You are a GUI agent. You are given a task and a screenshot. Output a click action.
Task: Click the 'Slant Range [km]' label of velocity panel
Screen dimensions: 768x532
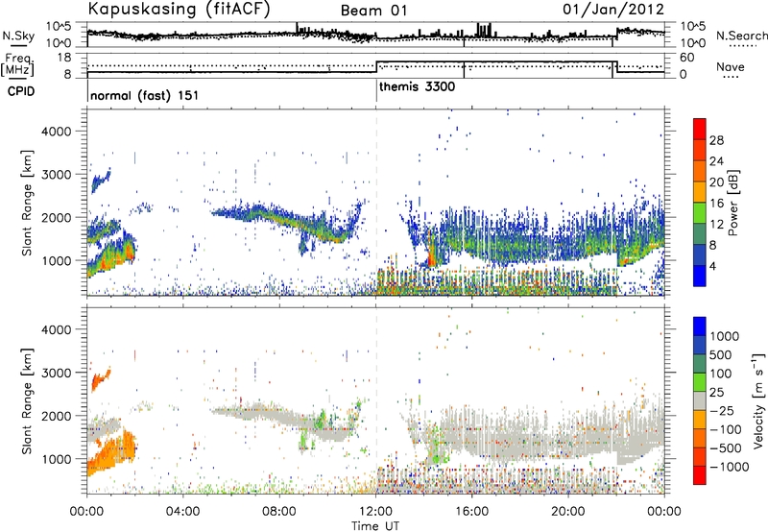point(27,401)
